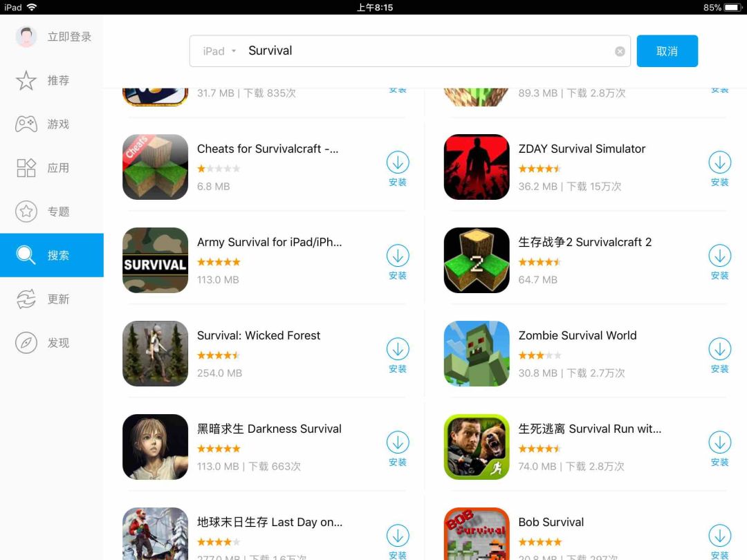Tap download icon for Zombie Survival World
The width and height of the screenshot is (747, 560).
719,349
